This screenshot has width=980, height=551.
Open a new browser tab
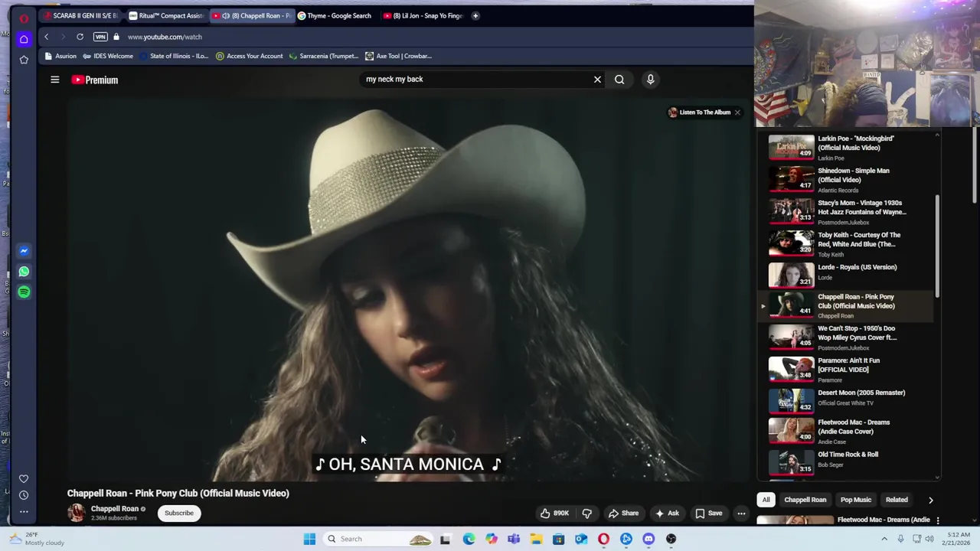[x=475, y=15]
